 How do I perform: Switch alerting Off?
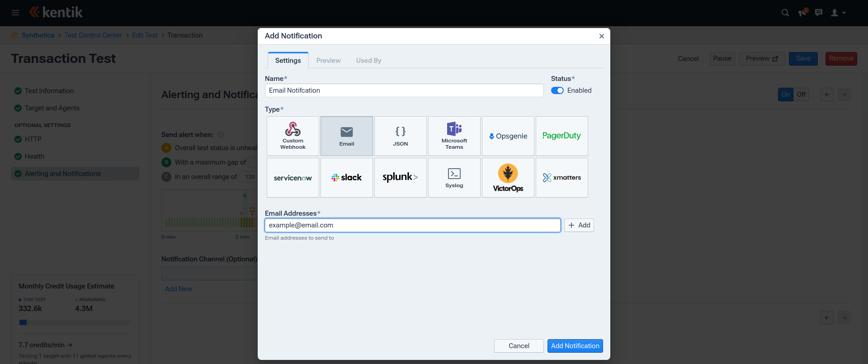click(x=801, y=95)
